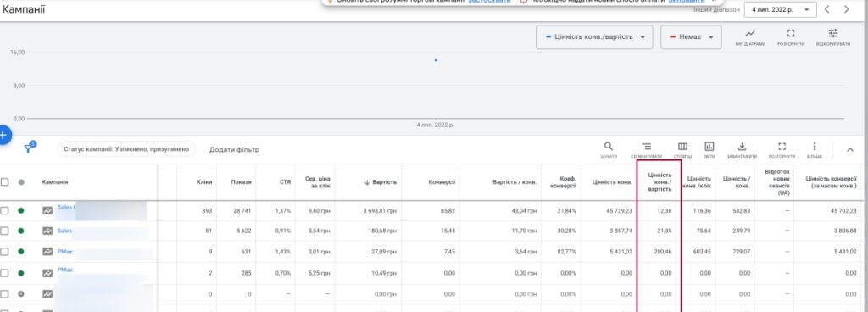Open the PMax campaign with 9 clicks

coord(66,251)
